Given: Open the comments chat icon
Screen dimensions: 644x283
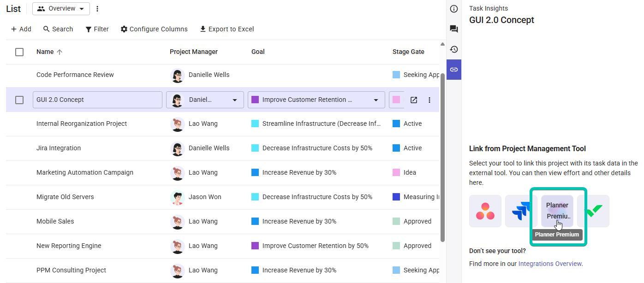Looking at the screenshot, I should 454,29.
